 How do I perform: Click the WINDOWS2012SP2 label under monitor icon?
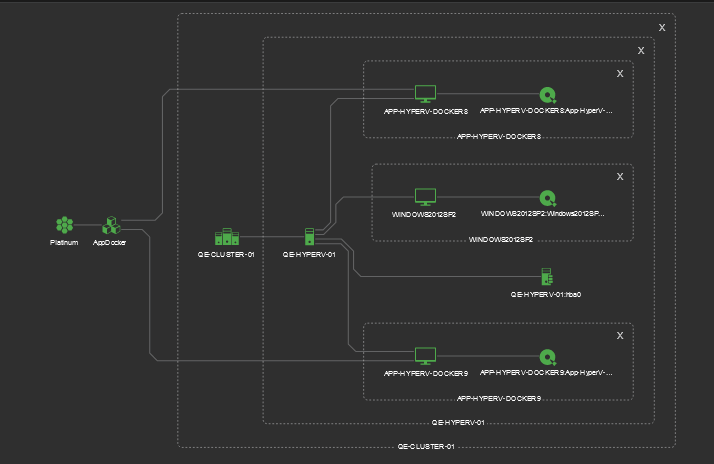[424, 214]
